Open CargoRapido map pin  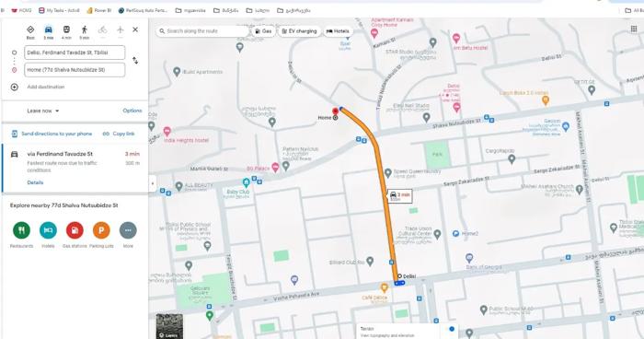512,158
